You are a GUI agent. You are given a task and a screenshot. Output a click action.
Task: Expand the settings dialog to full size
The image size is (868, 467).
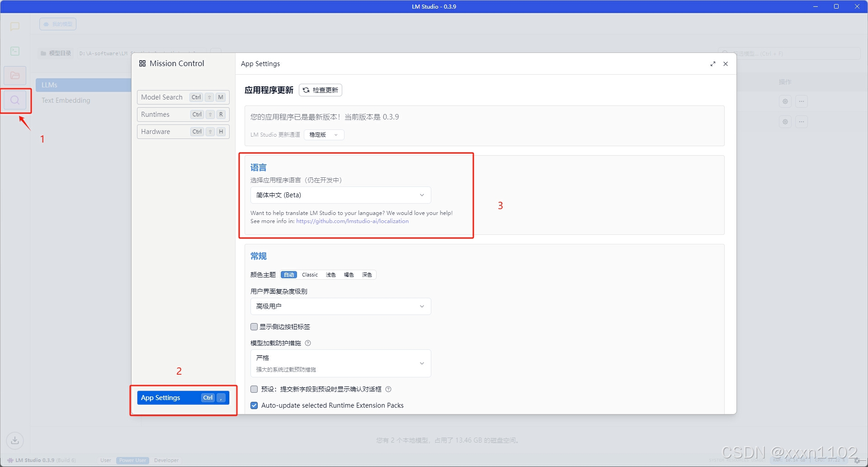[713, 64]
